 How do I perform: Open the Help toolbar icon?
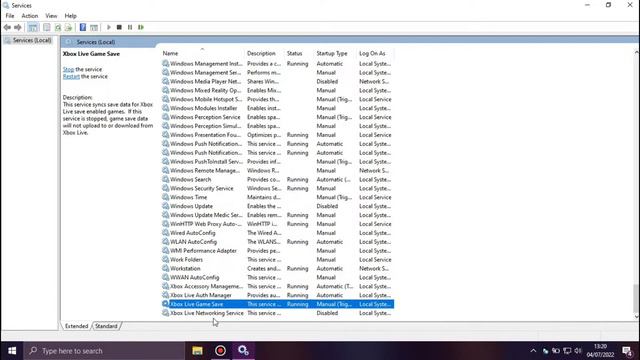83,27
